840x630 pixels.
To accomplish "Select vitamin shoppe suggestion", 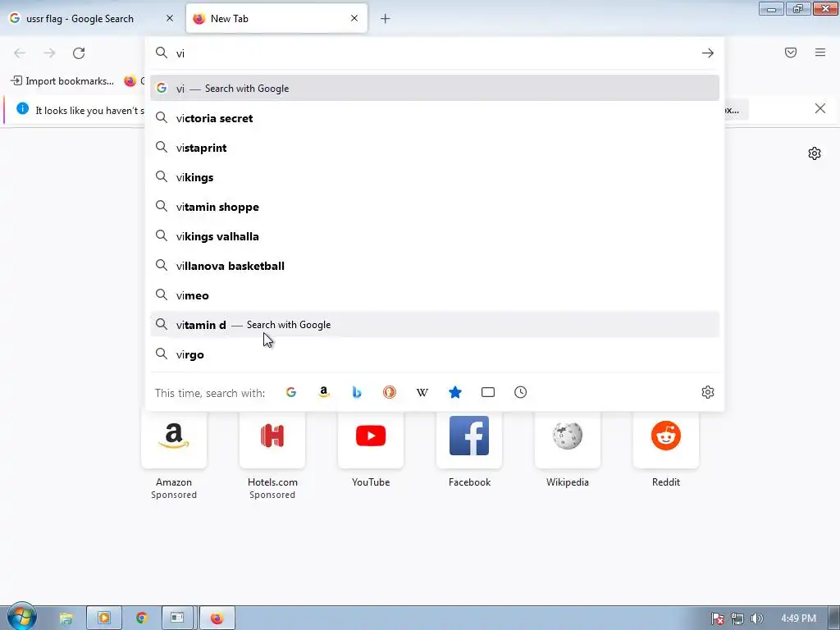I will (435, 207).
